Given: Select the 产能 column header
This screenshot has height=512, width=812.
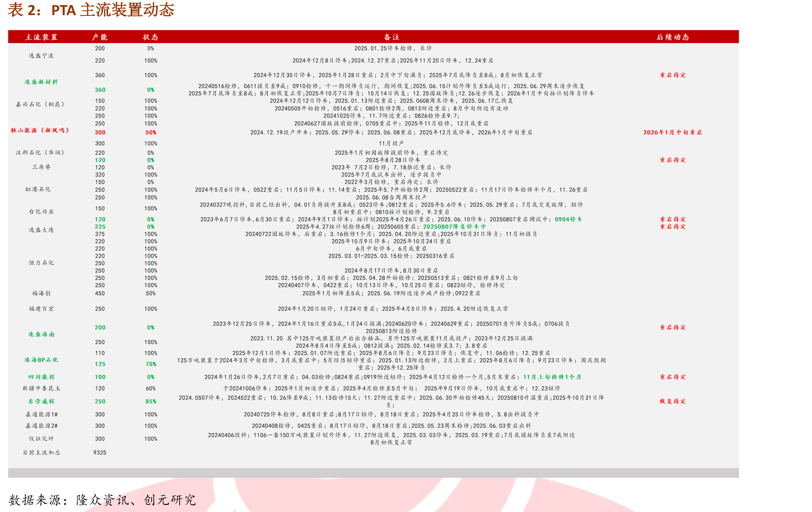Looking at the screenshot, I should [100, 37].
